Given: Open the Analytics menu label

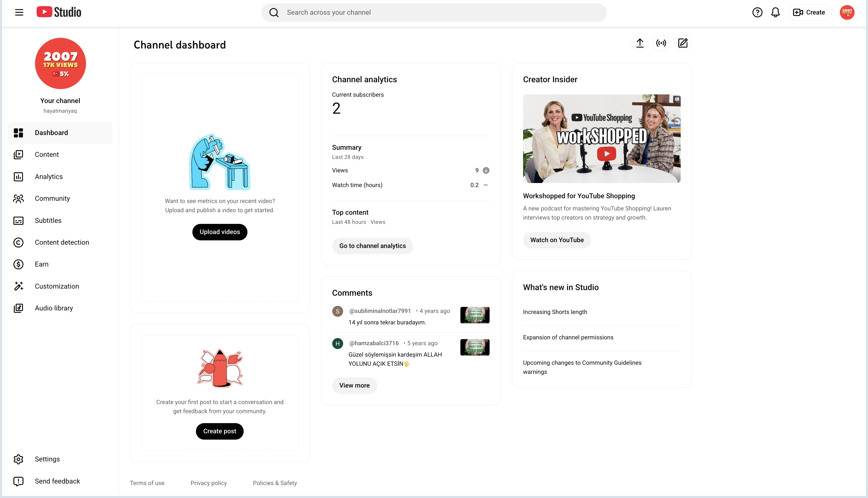Looking at the screenshot, I should (x=48, y=176).
